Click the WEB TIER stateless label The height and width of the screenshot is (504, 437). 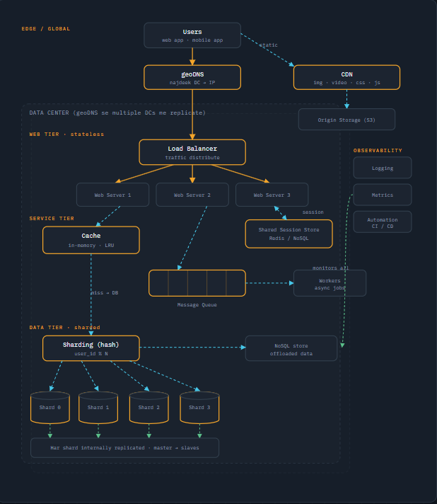click(66, 134)
